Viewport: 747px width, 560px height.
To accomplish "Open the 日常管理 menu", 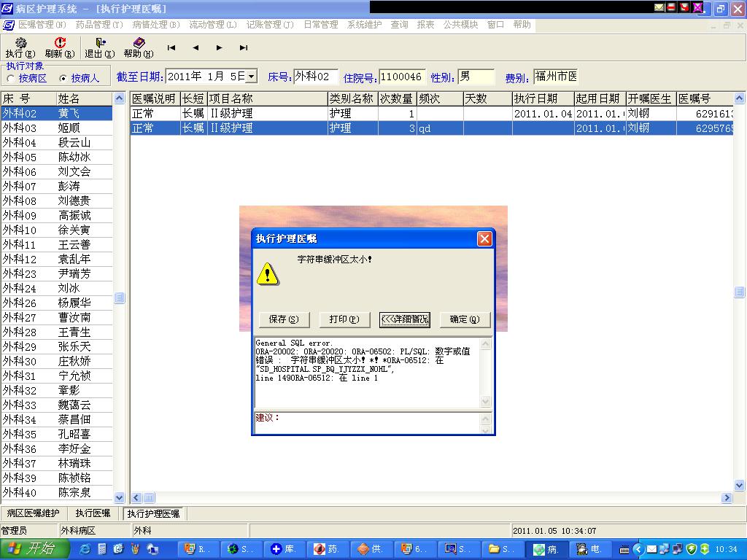I will (x=321, y=24).
